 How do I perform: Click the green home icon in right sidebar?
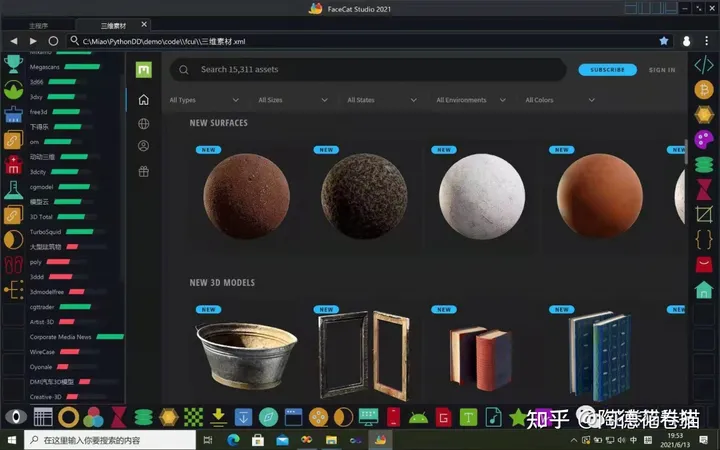click(x=704, y=289)
